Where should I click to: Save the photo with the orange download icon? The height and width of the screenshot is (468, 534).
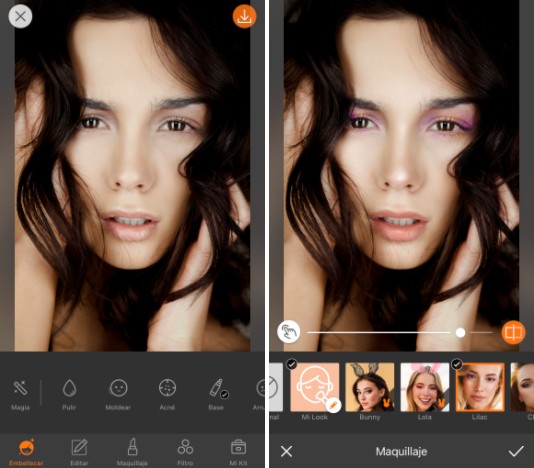click(245, 16)
